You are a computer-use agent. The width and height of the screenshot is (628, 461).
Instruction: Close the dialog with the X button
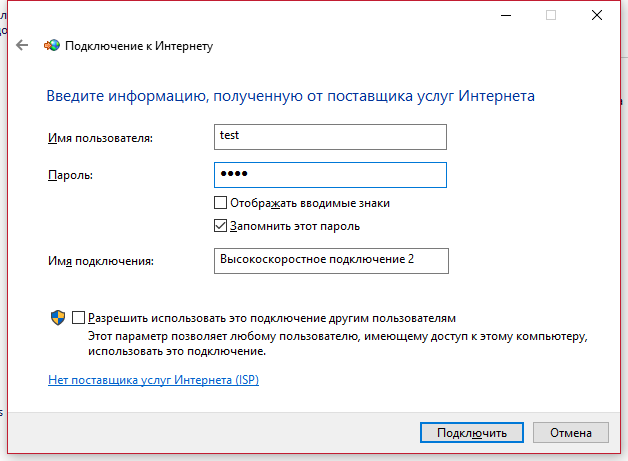tap(597, 15)
